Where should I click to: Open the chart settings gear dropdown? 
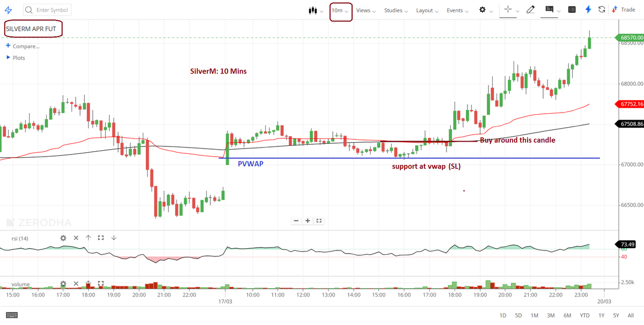(x=485, y=10)
